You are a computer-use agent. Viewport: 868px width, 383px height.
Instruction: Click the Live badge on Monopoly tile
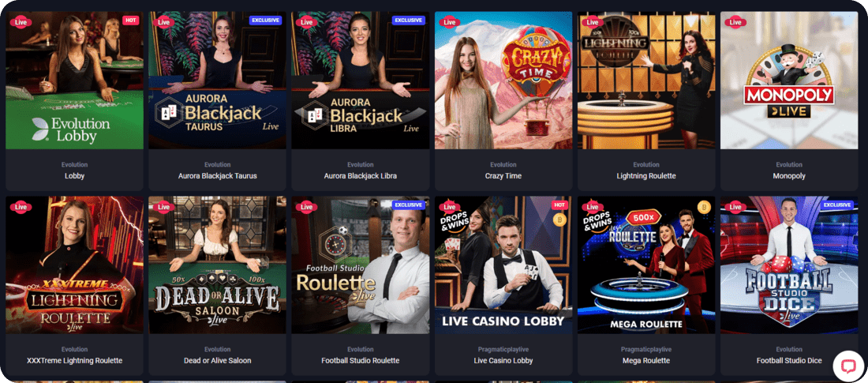735,22
